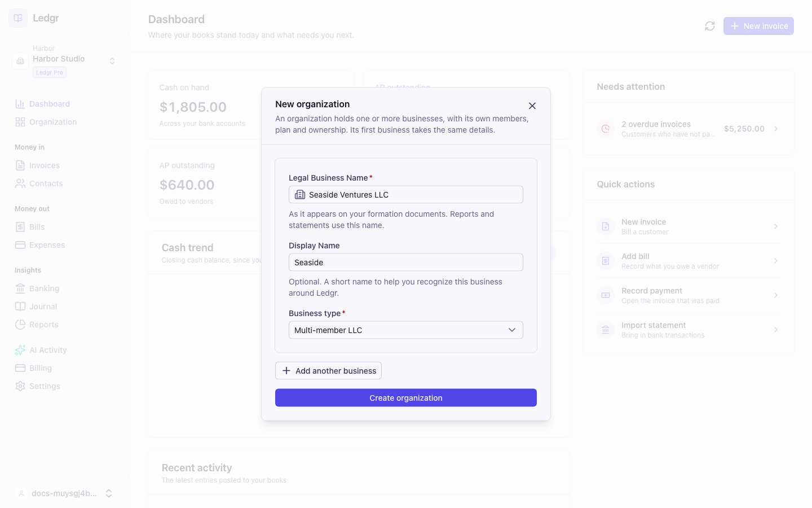
Task: Click the Billing card icon in sidebar
Action: pos(20,368)
